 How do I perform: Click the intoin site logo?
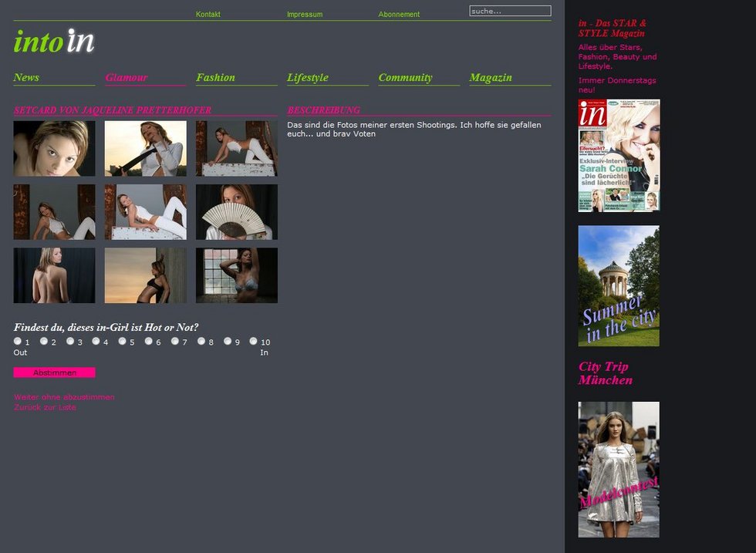coord(54,42)
